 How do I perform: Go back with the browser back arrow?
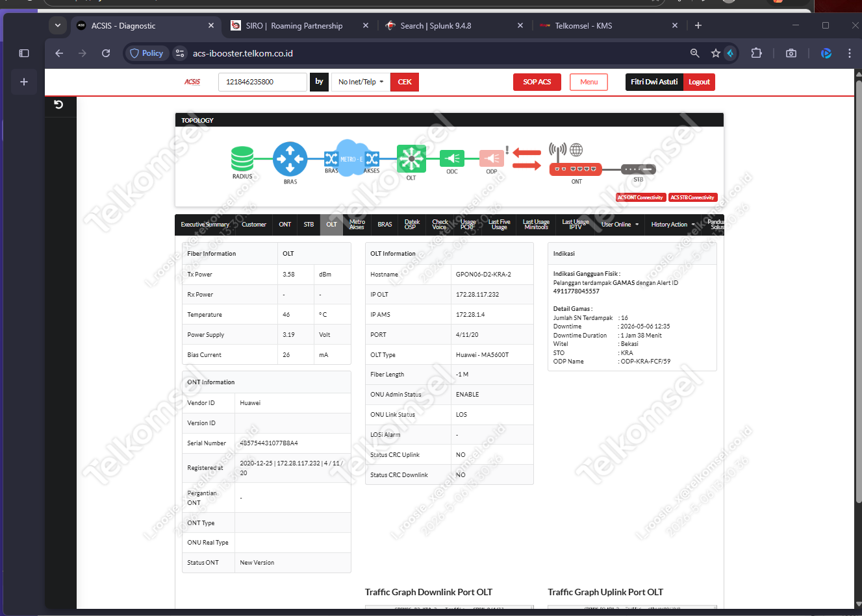point(59,53)
